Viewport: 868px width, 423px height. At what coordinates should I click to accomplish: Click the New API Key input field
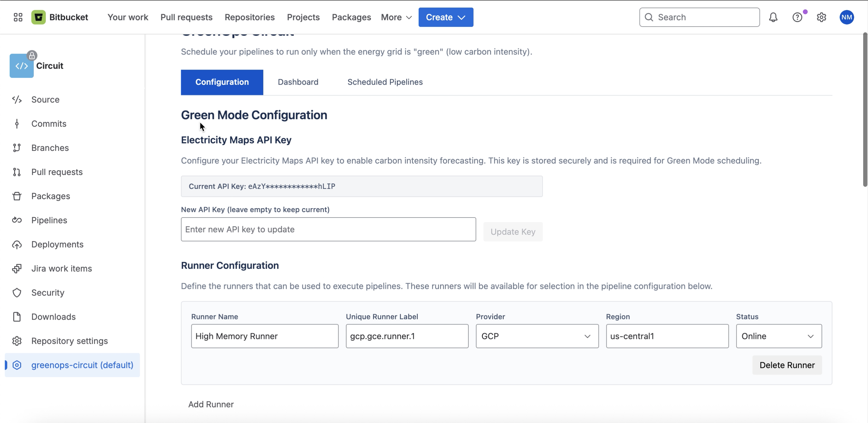328,229
